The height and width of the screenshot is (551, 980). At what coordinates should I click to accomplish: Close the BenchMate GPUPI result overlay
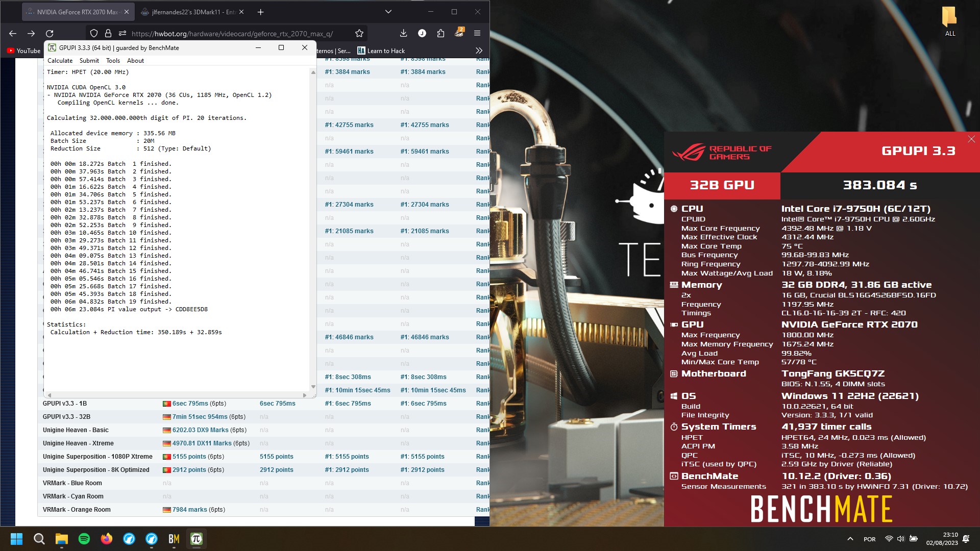tap(971, 139)
